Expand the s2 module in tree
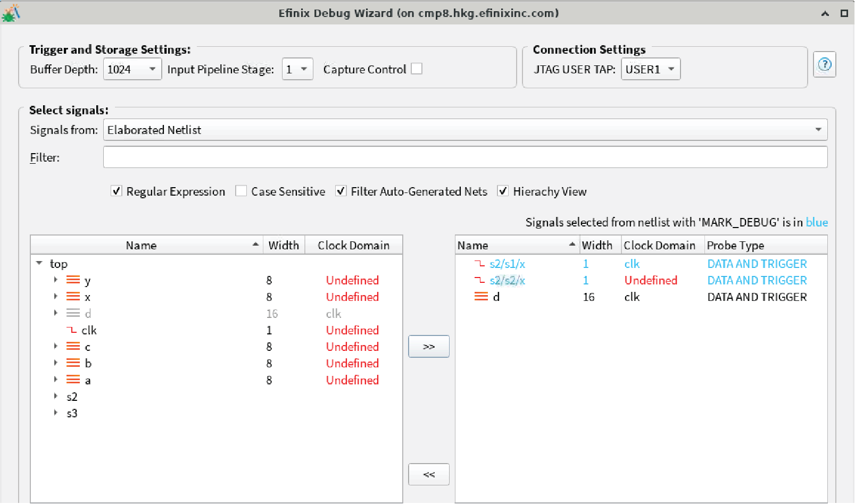 coord(55,397)
